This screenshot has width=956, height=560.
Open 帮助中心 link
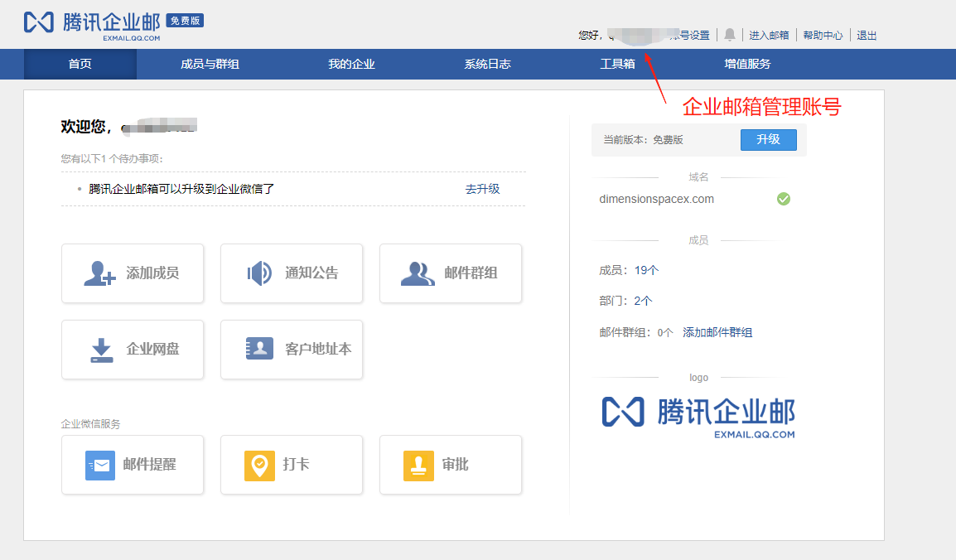click(x=823, y=36)
